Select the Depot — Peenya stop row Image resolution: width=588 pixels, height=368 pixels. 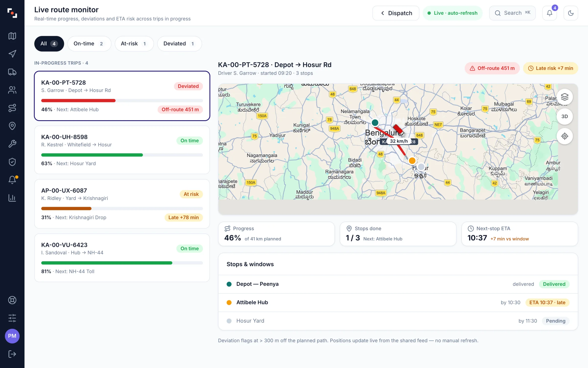(x=398, y=284)
